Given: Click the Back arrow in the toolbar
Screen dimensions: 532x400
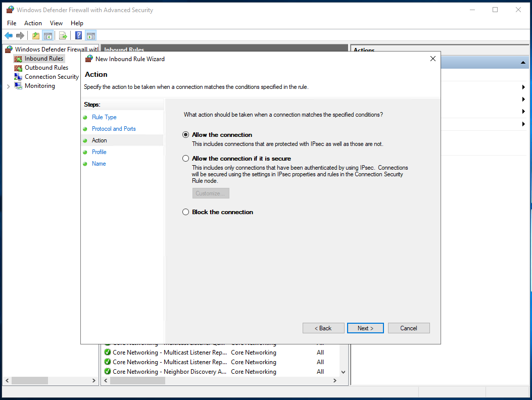Looking at the screenshot, I should click(9, 35).
